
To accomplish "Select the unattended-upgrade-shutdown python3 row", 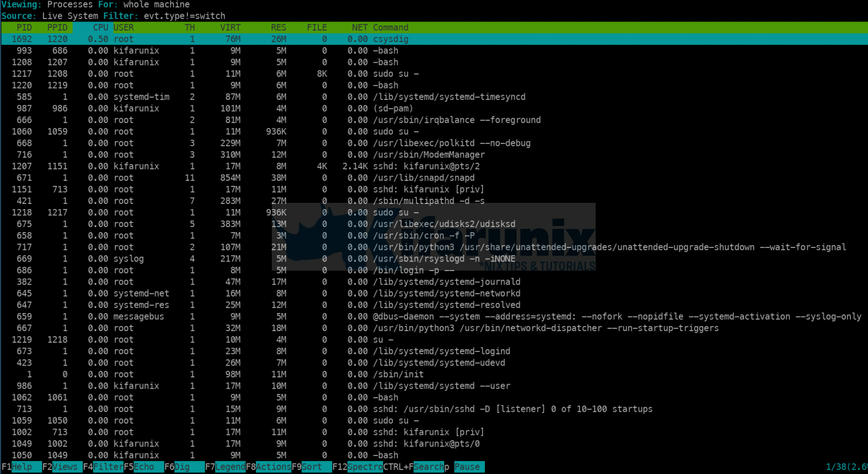I will (x=434, y=247).
